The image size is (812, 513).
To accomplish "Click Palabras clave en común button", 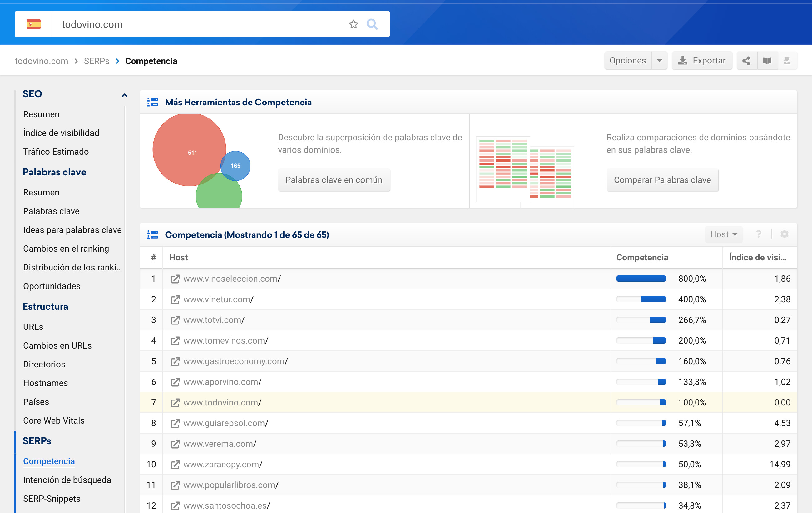I will click(334, 180).
